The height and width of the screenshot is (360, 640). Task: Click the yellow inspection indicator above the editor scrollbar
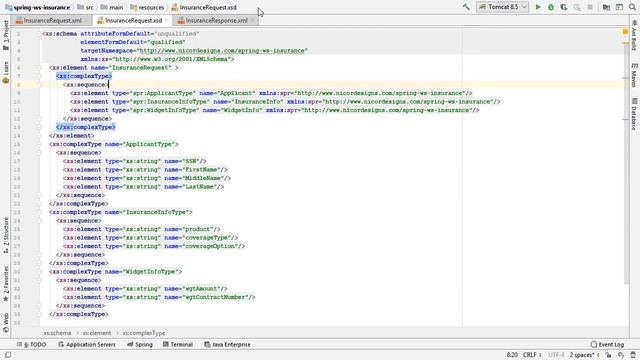[x=625, y=32]
